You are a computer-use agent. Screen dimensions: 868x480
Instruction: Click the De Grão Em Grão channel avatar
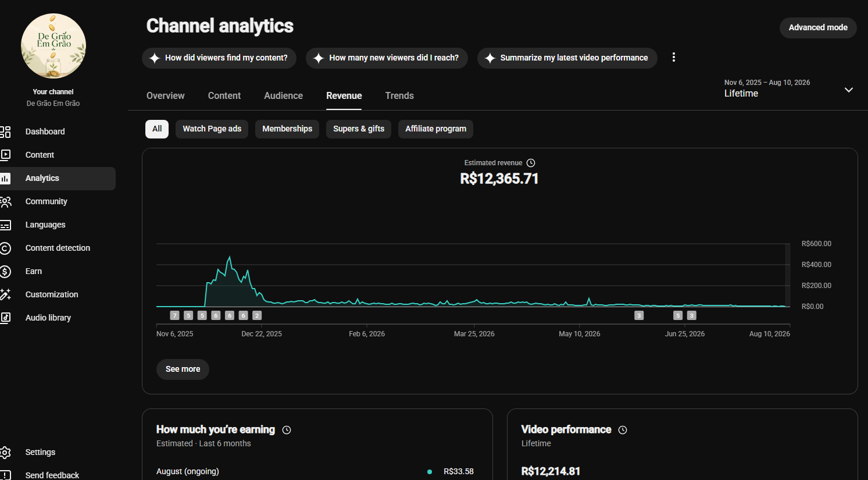53,46
